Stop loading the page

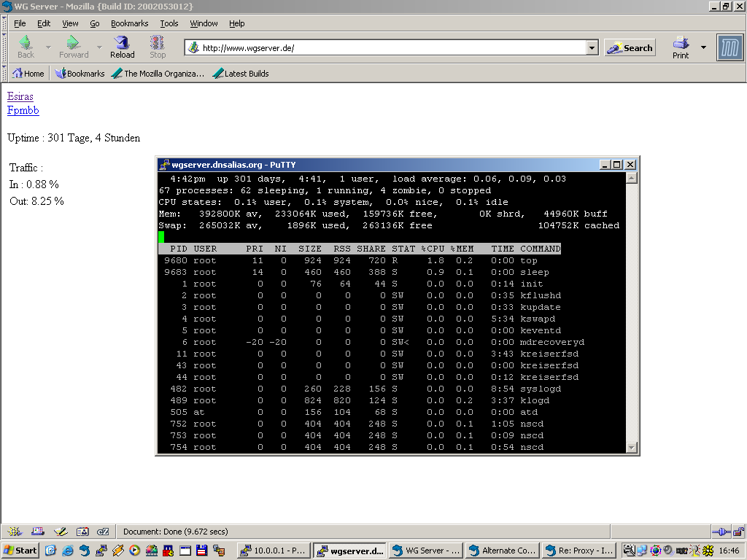click(157, 47)
